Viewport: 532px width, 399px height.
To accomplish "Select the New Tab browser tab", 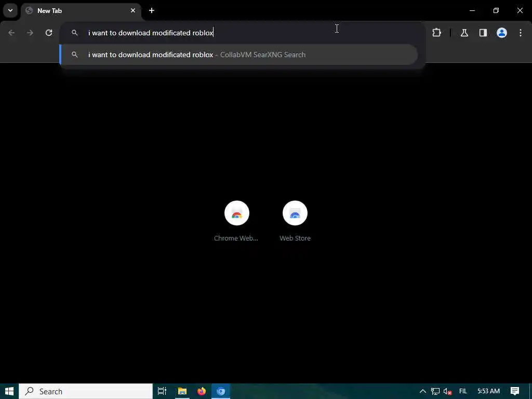I will (x=81, y=11).
